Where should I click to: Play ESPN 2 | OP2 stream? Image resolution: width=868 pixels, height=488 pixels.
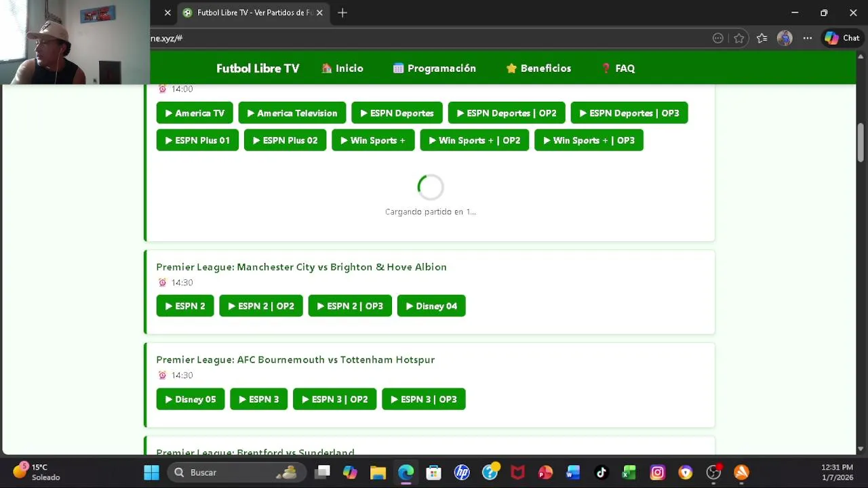point(261,306)
